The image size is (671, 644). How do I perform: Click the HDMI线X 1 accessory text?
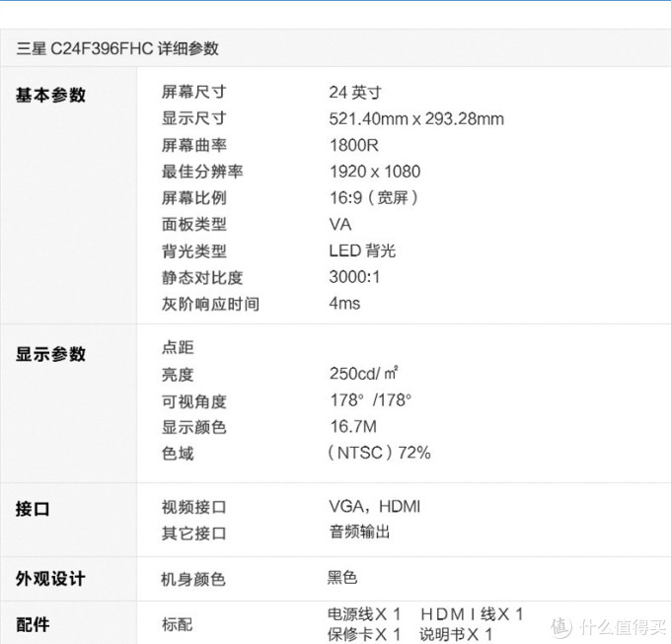coord(472,614)
